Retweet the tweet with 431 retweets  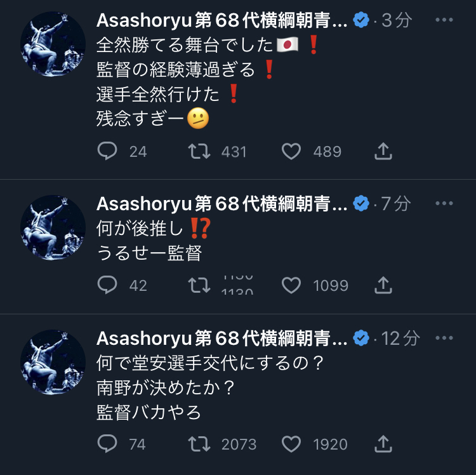click(x=199, y=151)
